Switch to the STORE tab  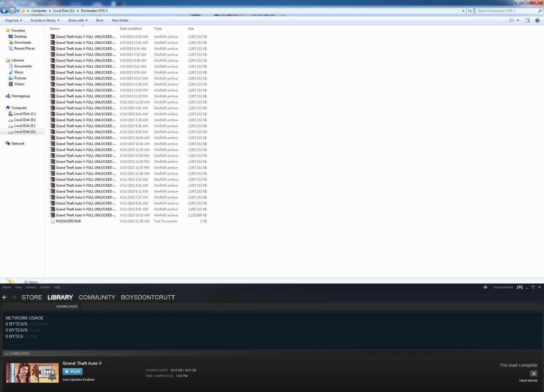coord(32,297)
